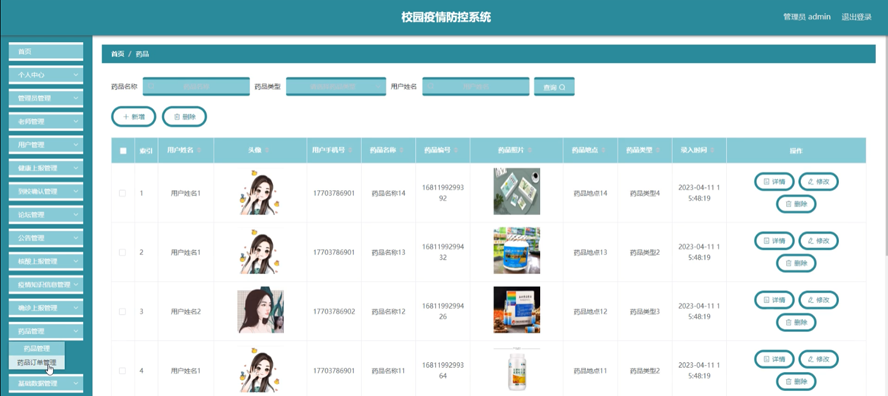Open 详情 for row 2 (药品名称13)

[x=774, y=241]
